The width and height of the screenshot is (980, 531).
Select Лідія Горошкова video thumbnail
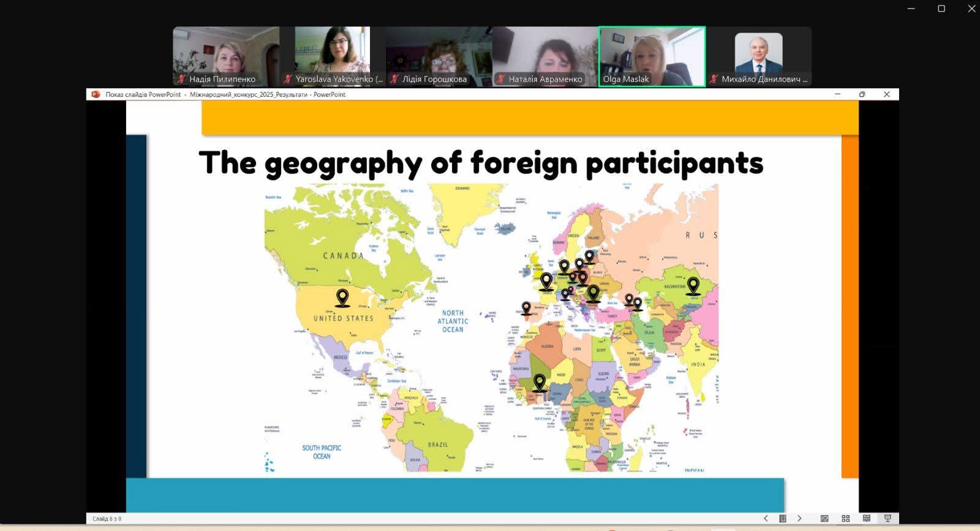click(x=439, y=56)
